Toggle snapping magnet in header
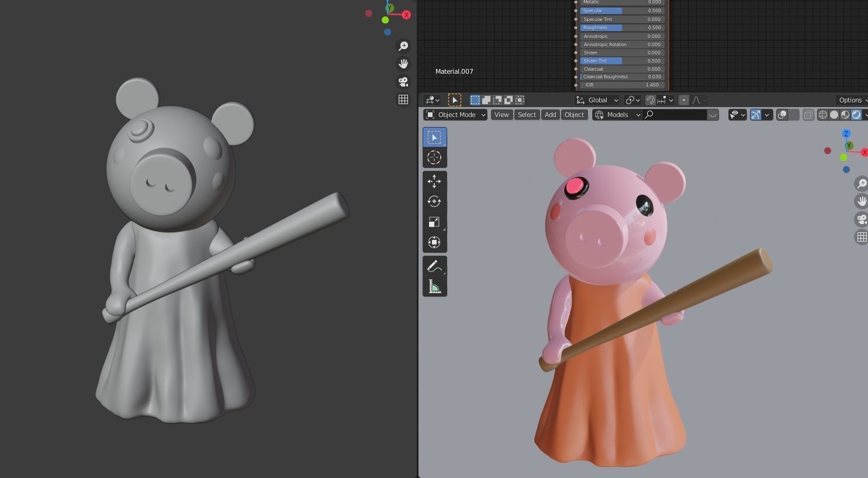This screenshot has width=868, height=478. (650, 100)
